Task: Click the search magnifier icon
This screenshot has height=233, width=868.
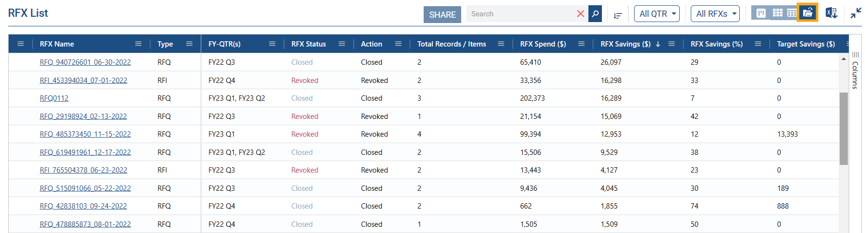Action: coord(595,14)
